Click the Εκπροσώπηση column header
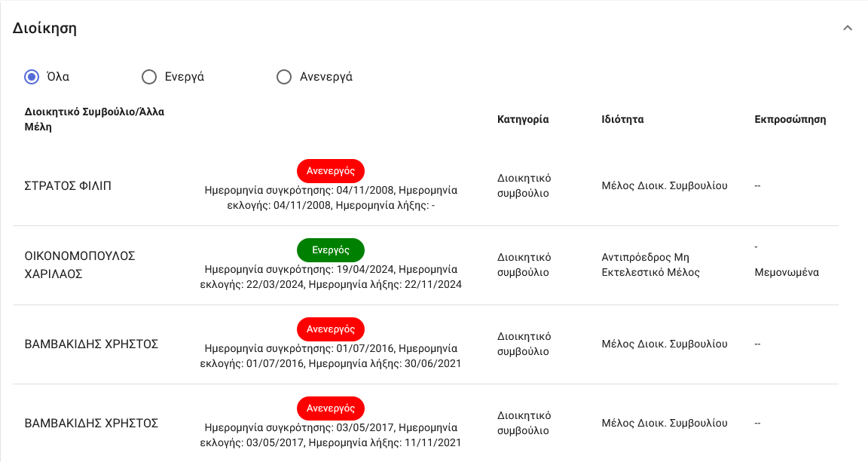This screenshot has height=462, width=868. [790, 119]
